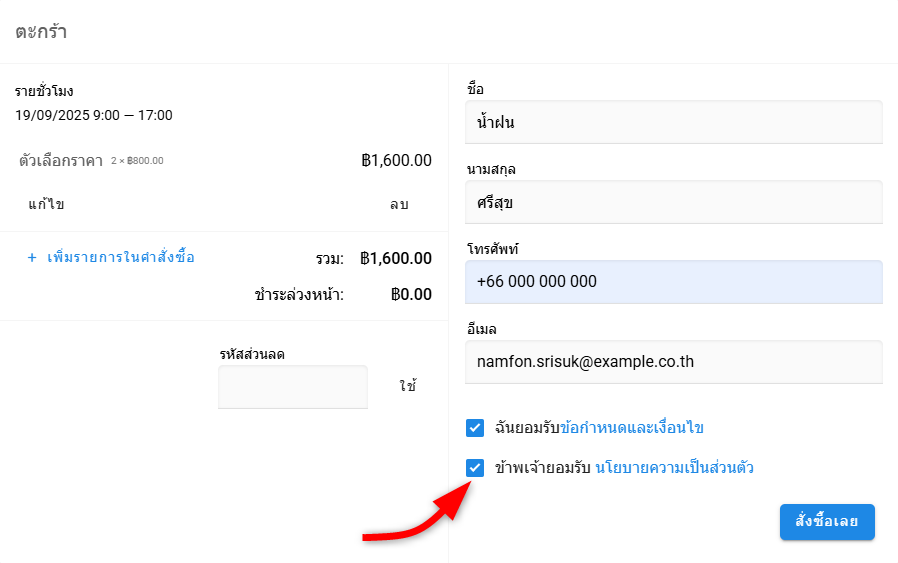Uncheck the นโยบายความเป็นส่วนตัว acceptance checkbox

click(x=475, y=467)
